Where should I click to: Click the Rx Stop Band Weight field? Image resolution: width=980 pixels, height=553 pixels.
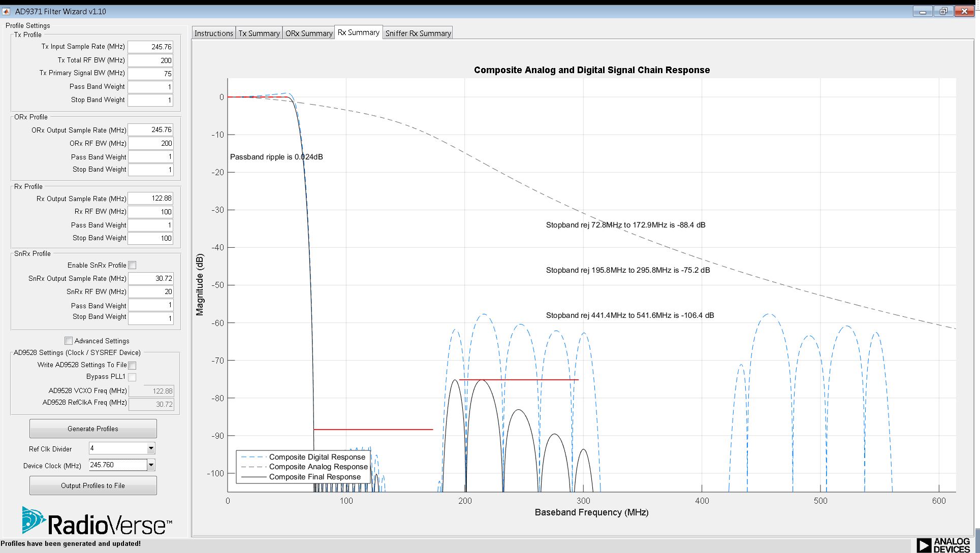[150, 238]
